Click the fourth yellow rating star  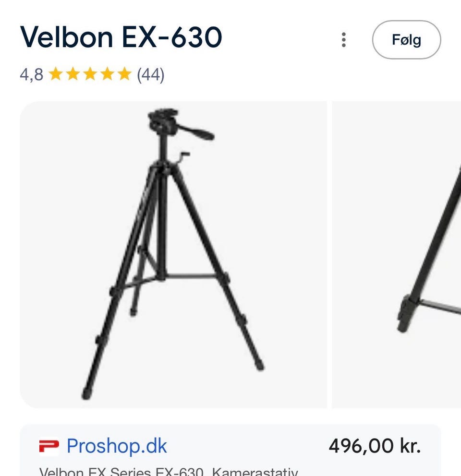pyautogui.click(x=107, y=74)
